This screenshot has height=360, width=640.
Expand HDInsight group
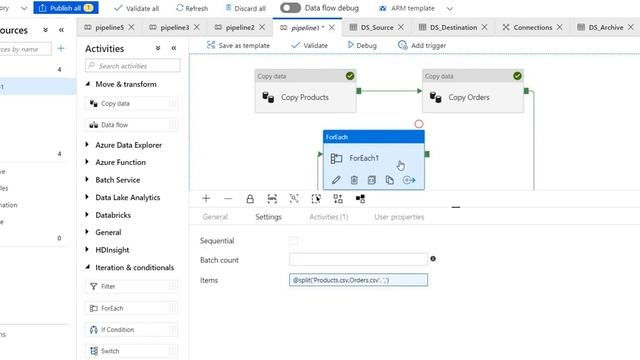(x=87, y=250)
